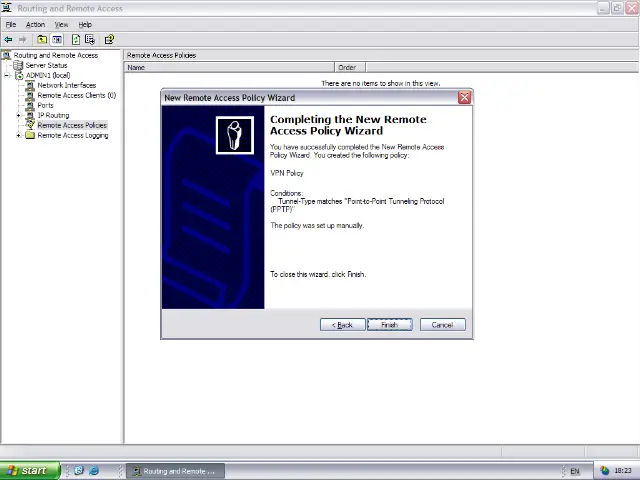Select the Routing and Remote Access root node icon
The width and height of the screenshot is (640, 480).
7,55
